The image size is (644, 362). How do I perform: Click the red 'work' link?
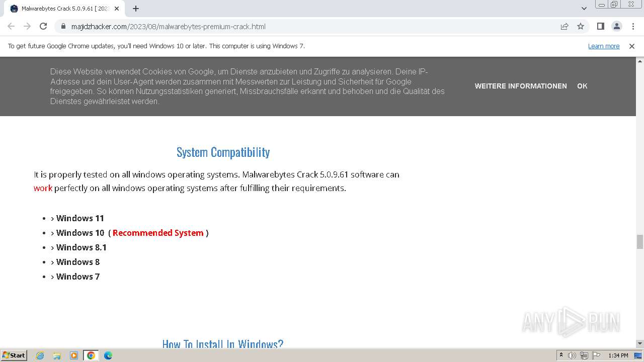point(43,188)
